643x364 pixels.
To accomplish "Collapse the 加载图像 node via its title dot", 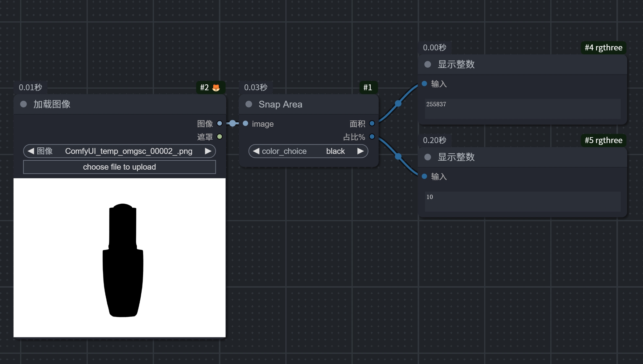I will [x=23, y=104].
